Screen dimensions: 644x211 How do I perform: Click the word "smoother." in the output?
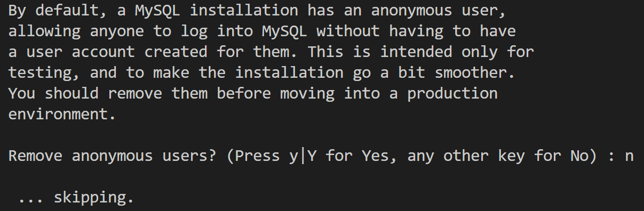(474, 73)
